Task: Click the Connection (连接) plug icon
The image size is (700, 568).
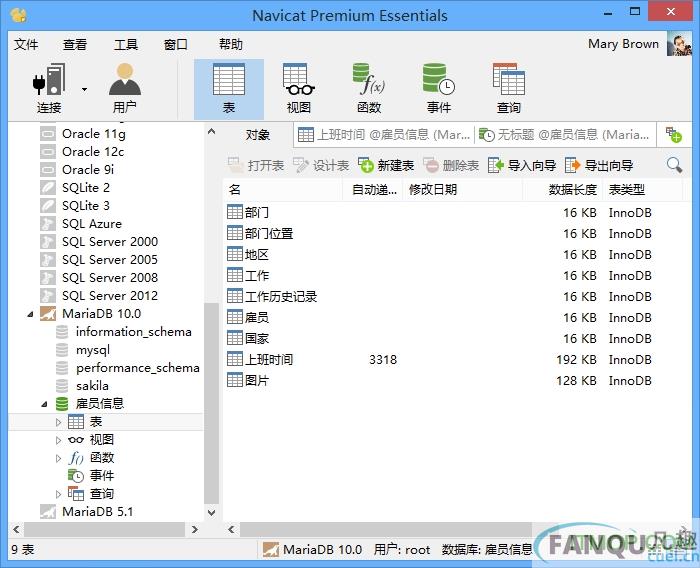Action: click(x=49, y=79)
